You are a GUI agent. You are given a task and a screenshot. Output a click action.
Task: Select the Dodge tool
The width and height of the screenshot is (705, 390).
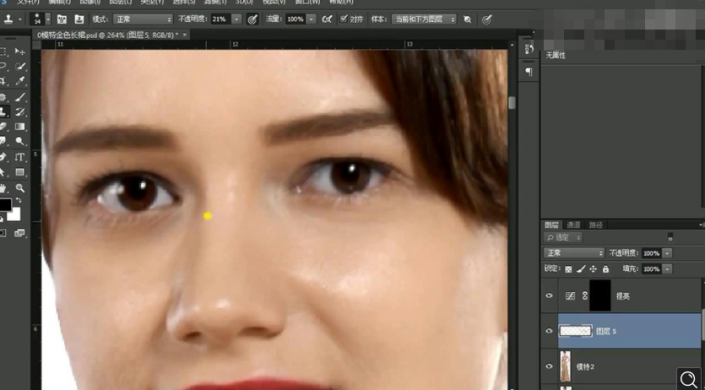click(20, 141)
